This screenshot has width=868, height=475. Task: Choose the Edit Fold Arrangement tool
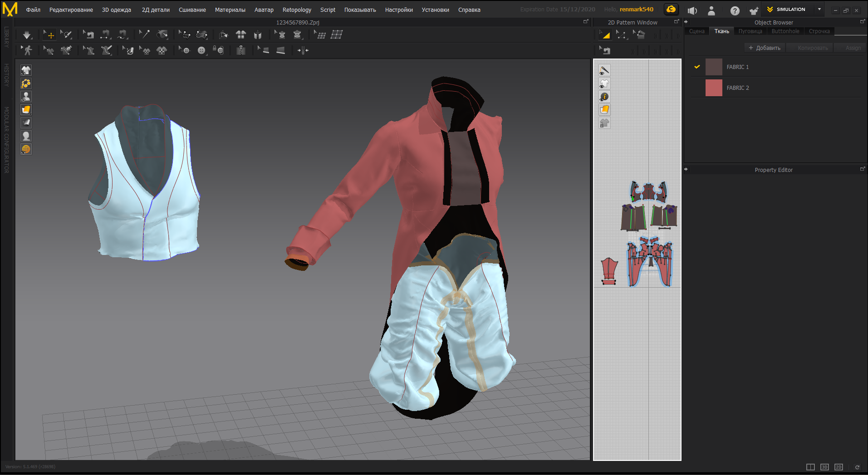pyautogui.click(x=184, y=35)
